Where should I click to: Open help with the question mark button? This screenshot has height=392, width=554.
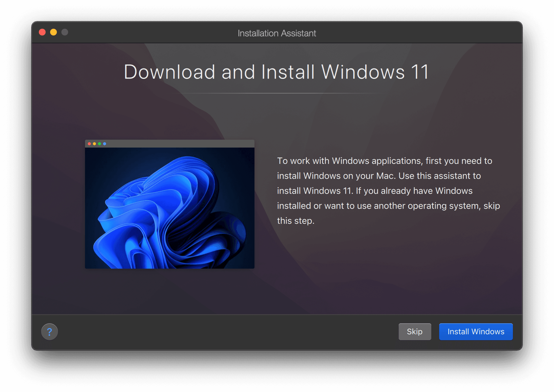50,332
